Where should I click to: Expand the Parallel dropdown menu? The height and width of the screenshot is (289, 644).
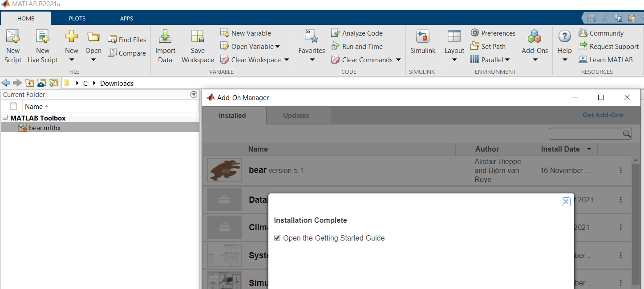(x=507, y=60)
